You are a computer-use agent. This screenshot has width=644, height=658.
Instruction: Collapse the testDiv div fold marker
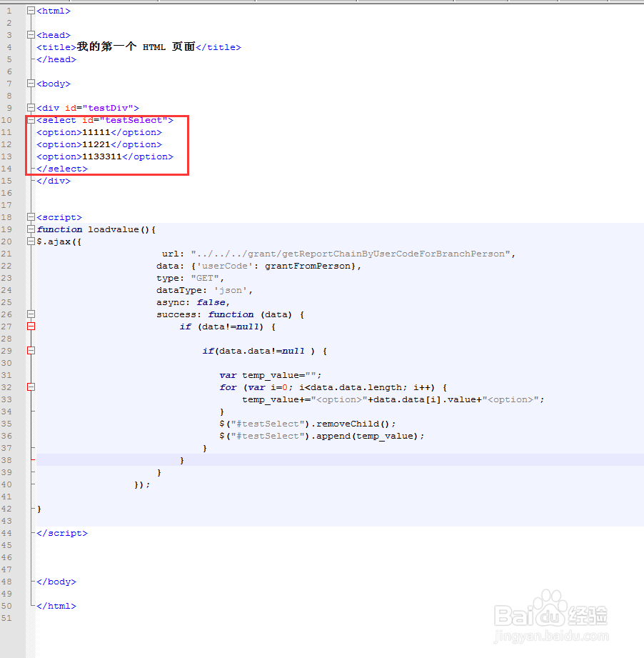pyautogui.click(x=31, y=109)
